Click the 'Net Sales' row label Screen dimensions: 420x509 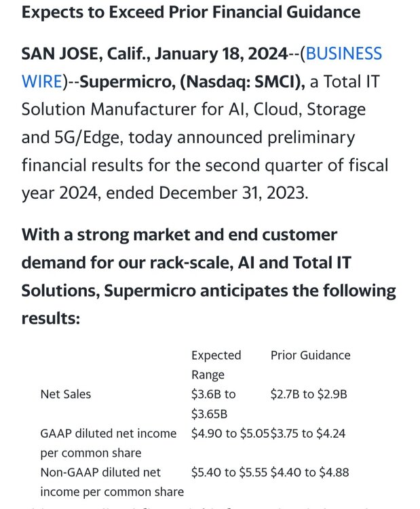point(66,394)
